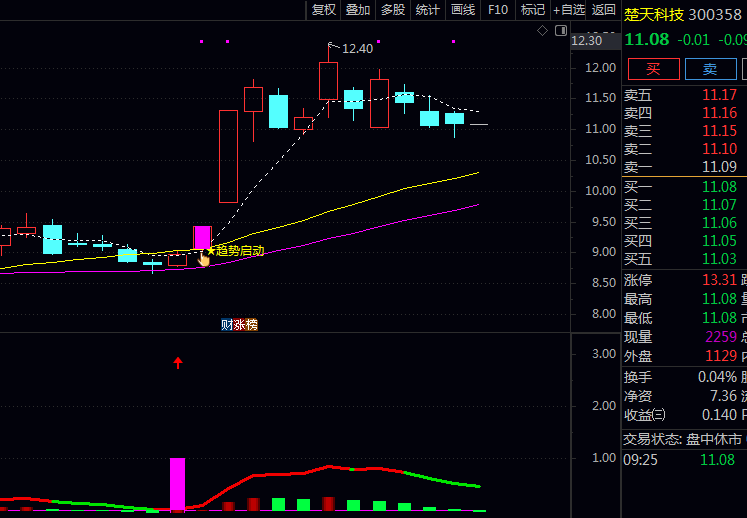Viewport: 747px width, 518px height.
Task: Click the current price 11.08 header
Action: 646,40
